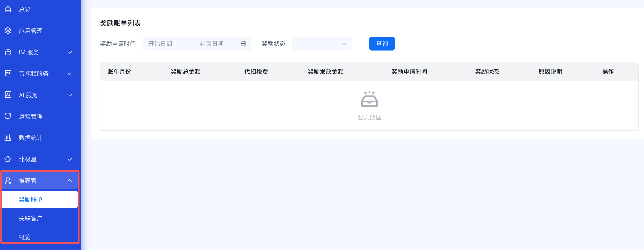
Task: Click the layers icon for 应用管理
Action: [x=8, y=31]
